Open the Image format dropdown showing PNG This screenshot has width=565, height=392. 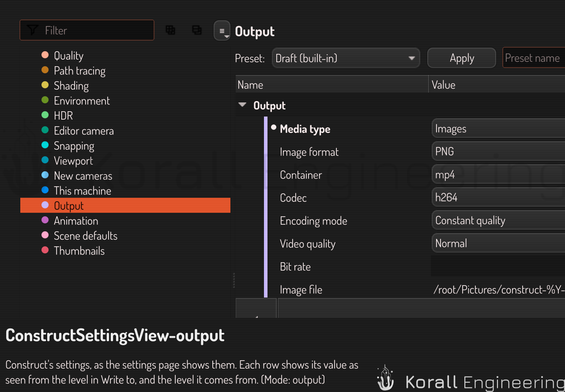click(x=498, y=152)
